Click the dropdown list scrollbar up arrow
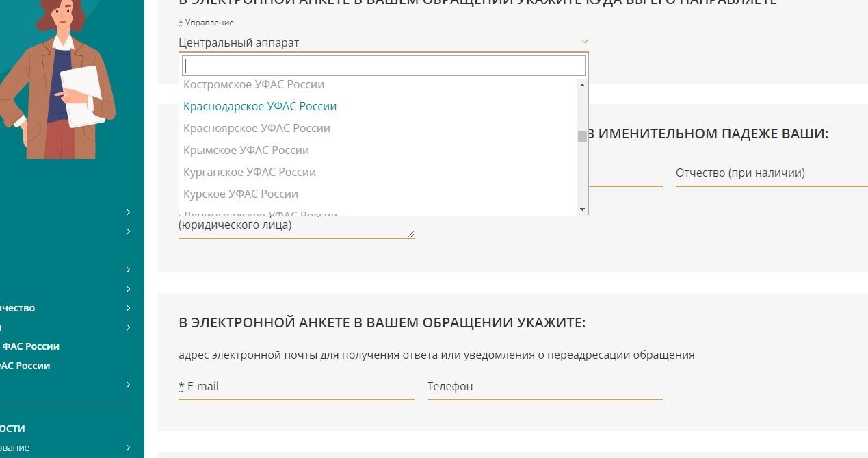 coord(583,85)
